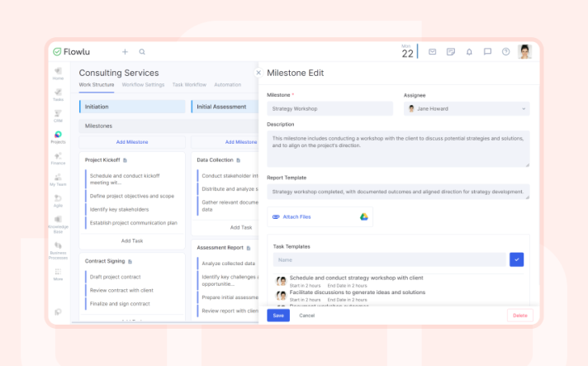Open the mail envelope icon
Screen dimensions: 588x366
(432, 52)
